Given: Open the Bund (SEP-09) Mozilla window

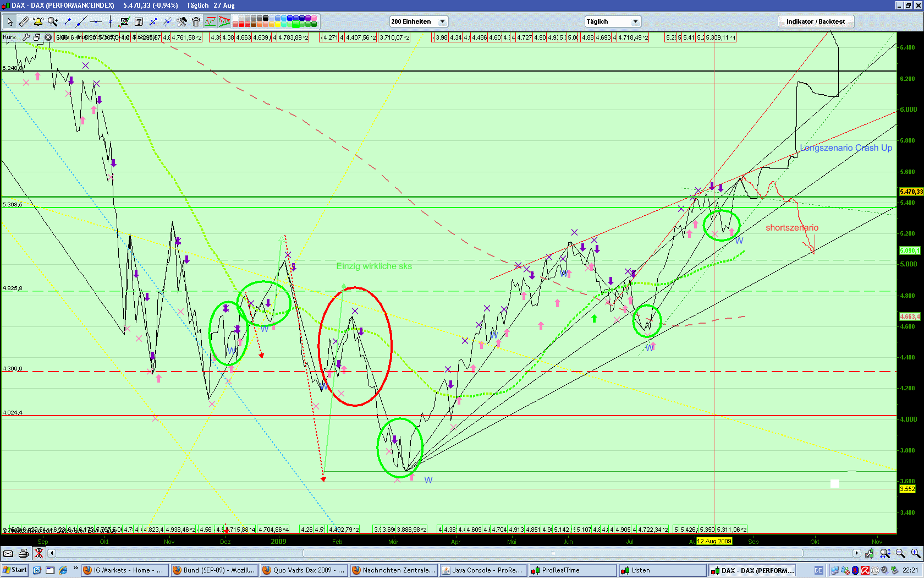Looking at the screenshot, I should tap(213, 570).
